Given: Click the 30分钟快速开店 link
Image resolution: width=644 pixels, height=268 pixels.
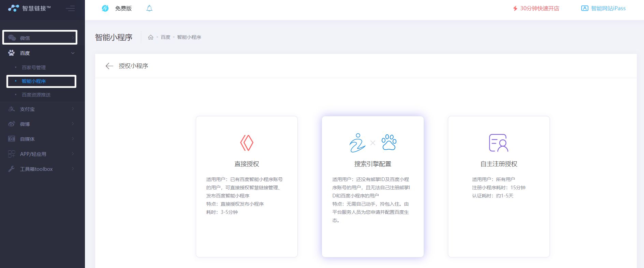Looking at the screenshot, I should point(540,8).
